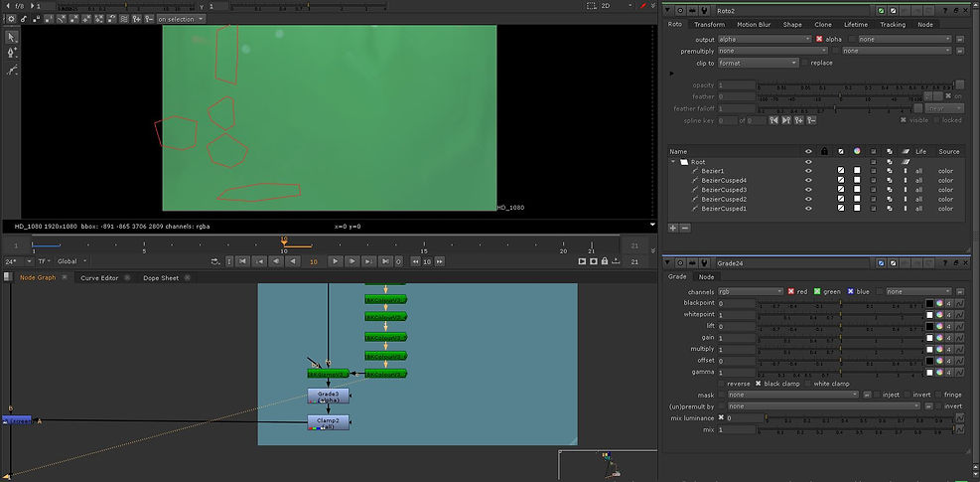The width and height of the screenshot is (980, 482).
Task: Jump to the last frame
Action: tap(385, 261)
